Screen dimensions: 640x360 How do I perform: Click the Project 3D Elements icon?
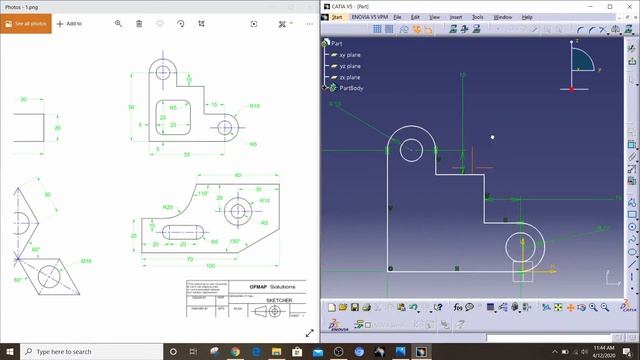629,29
